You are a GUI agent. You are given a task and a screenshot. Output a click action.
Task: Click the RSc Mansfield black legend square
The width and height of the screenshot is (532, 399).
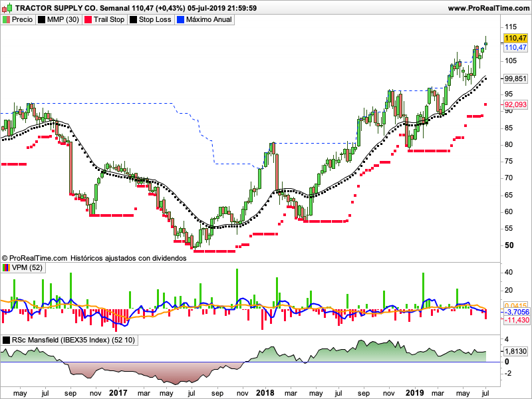(x=7, y=340)
